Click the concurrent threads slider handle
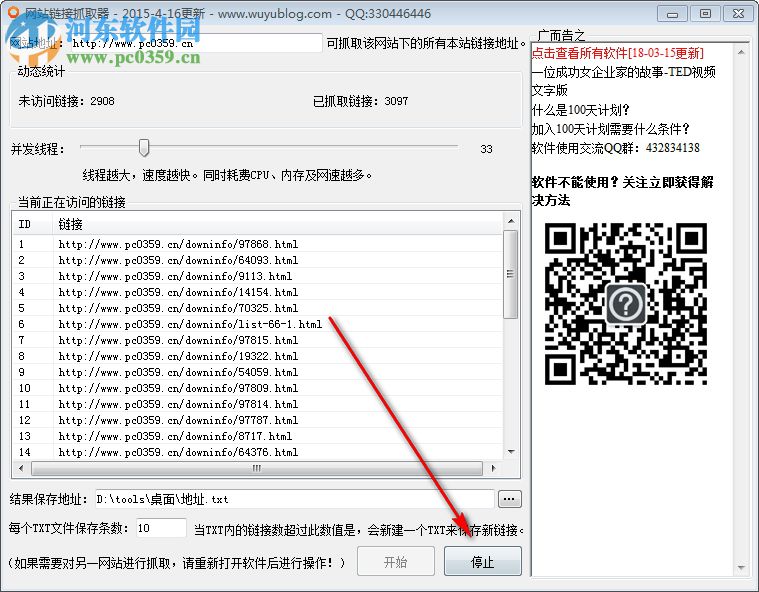 pos(144,148)
